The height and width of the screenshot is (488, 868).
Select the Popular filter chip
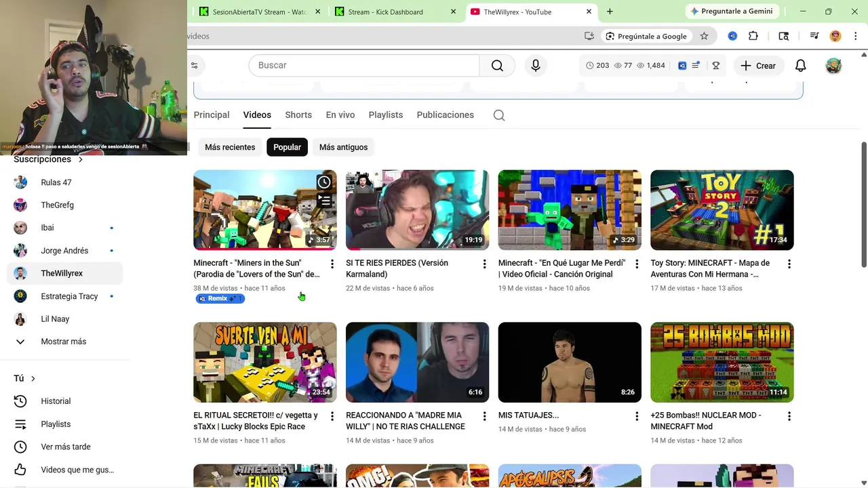point(288,147)
